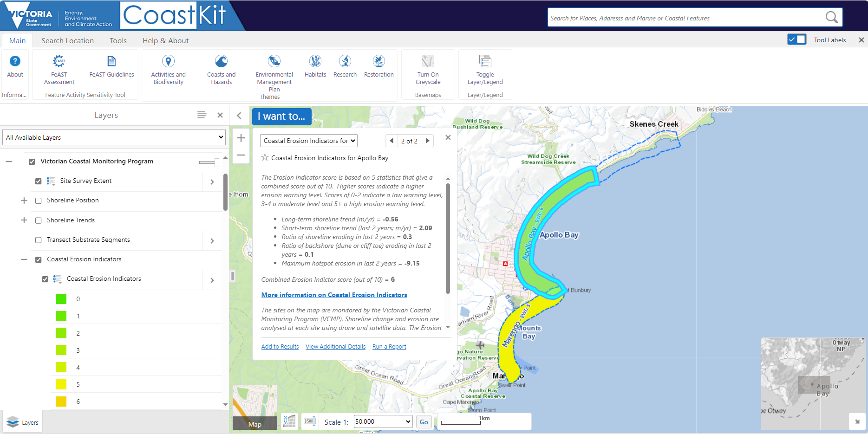868x434 pixels.
Task: Select the Restoration theme
Action: point(379,66)
